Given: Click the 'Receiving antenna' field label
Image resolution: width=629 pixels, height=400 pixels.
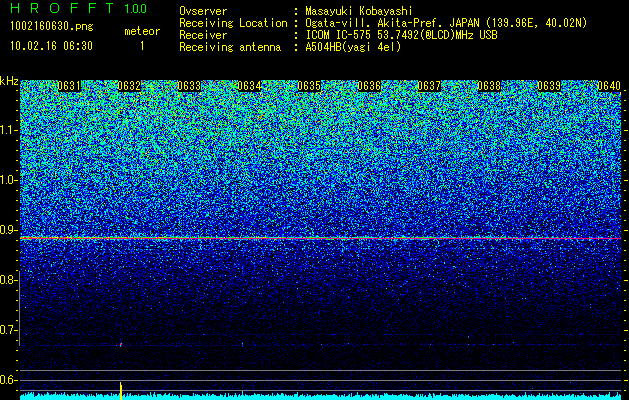Looking at the screenshot, I should point(230,47).
